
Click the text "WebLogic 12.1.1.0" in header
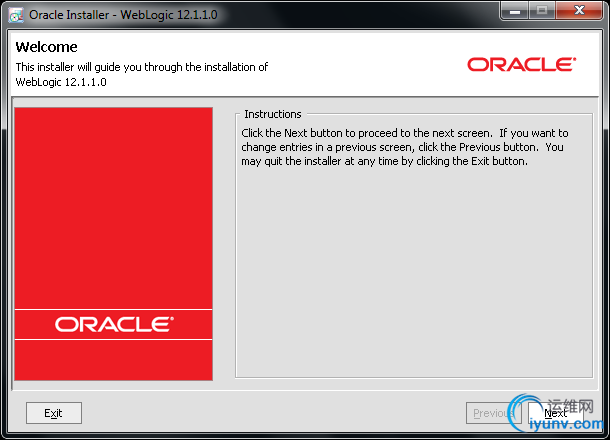pyautogui.click(x=61, y=82)
